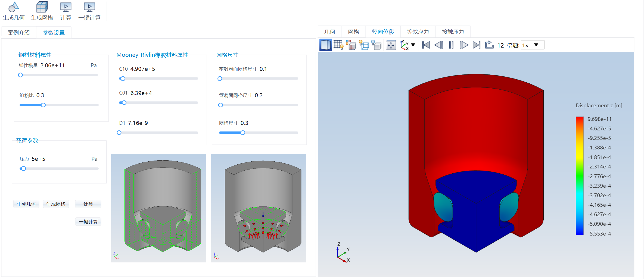The image size is (644, 279).
Task: Open the 网格 result tab
Action: pos(353,32)
